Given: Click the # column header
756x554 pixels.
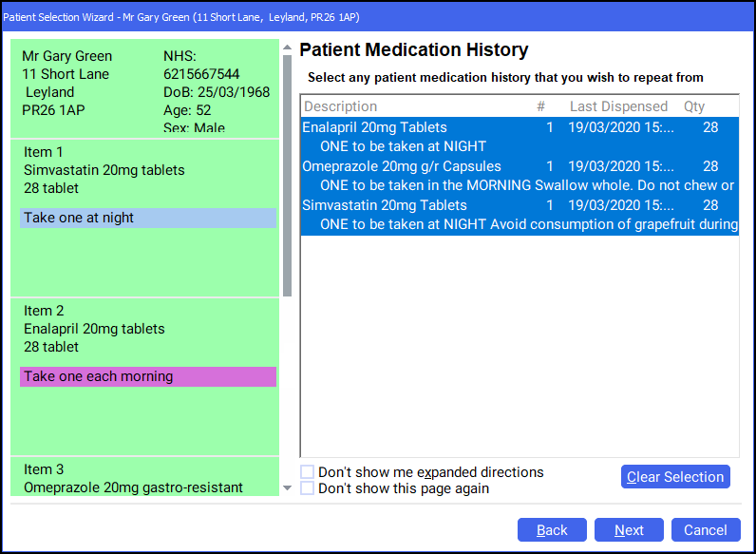Looking at the screenshot, I should (x=540, y=106).
